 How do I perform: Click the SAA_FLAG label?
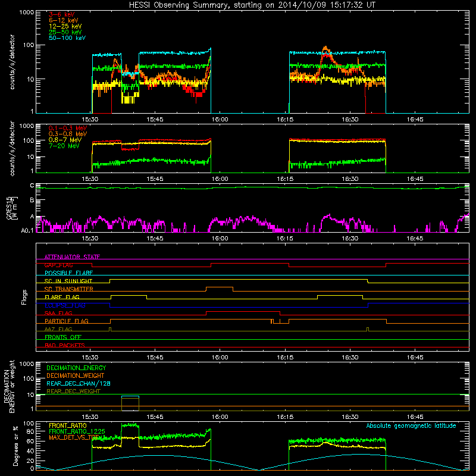click(x=58, y=313)
